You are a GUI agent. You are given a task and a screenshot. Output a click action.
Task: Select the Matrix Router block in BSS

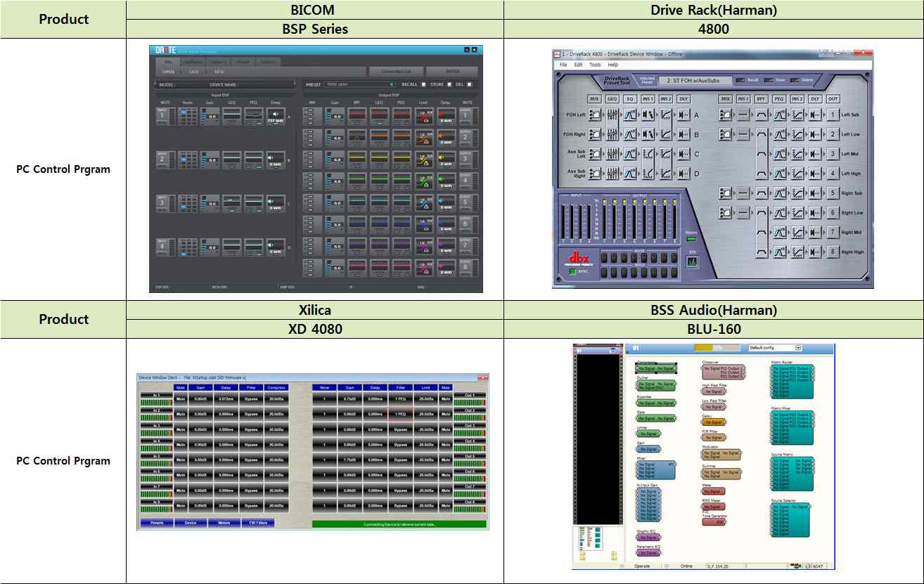[792, 382]
